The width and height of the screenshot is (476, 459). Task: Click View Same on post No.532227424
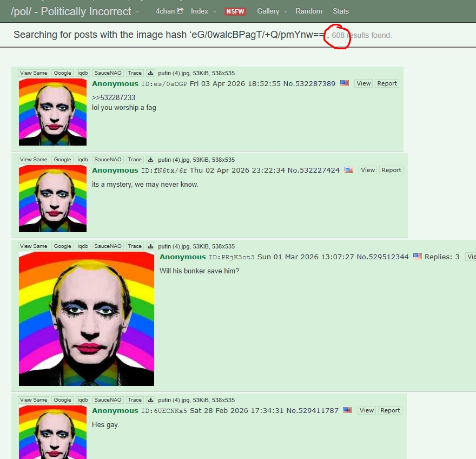click(x=34, y=160)
